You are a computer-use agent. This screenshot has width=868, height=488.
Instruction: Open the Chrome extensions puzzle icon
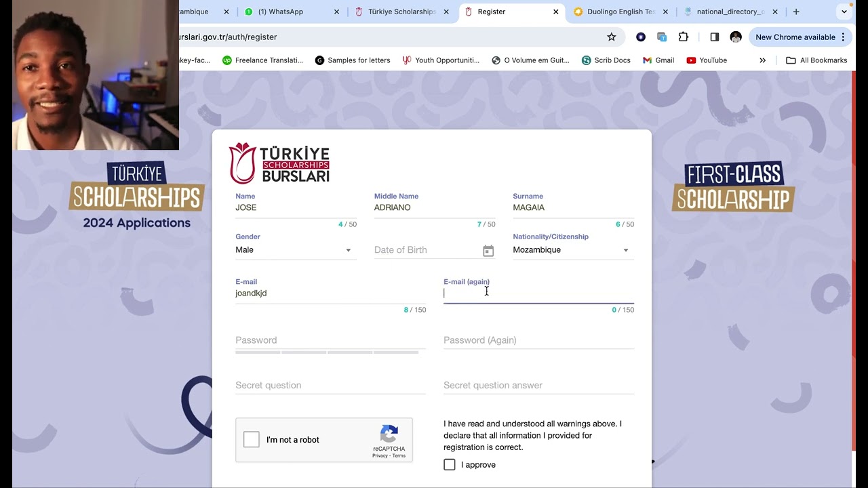pos(684,37)
